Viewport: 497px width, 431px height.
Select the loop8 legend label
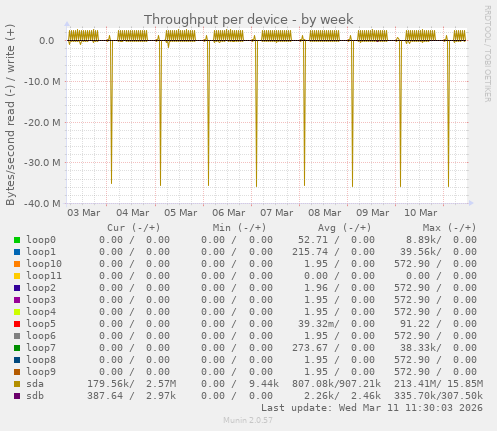[41, 360]
